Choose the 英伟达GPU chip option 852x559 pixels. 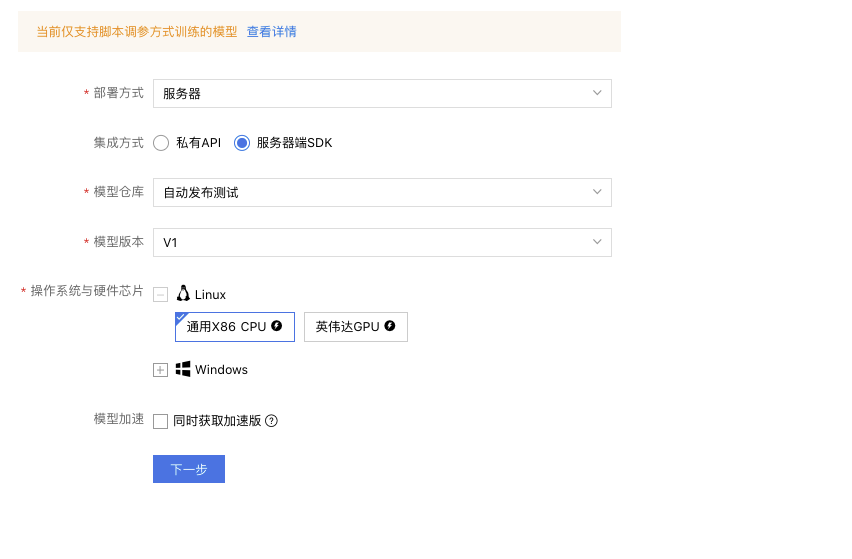click(x=355, y=326)
